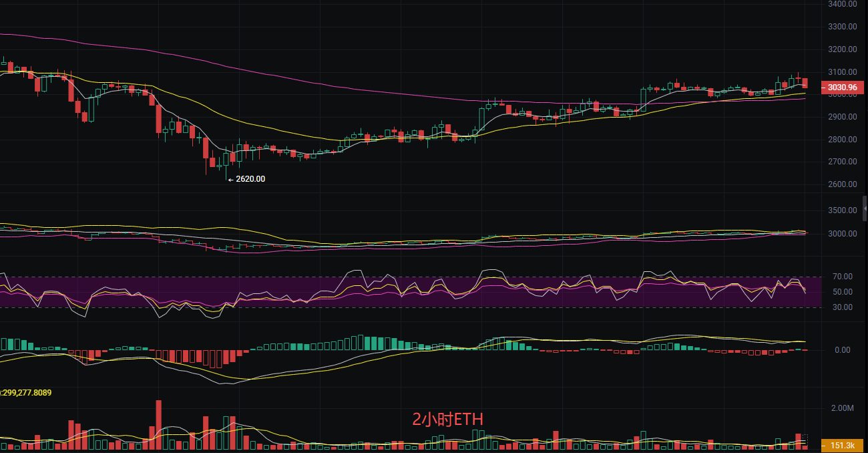Click the orange 151.3k volume label
This screenshot has height=453, width=868.
pyautogui.click(x=842, y=445)
